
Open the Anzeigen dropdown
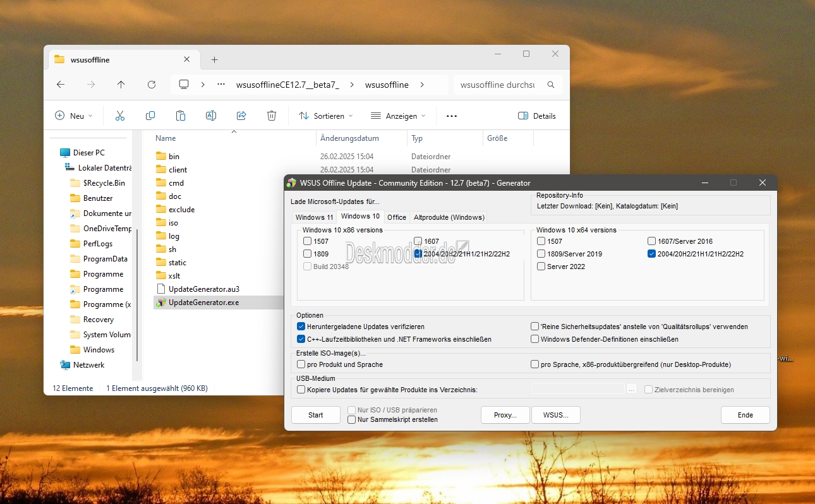pyautogui.click(x=398, y=116)
